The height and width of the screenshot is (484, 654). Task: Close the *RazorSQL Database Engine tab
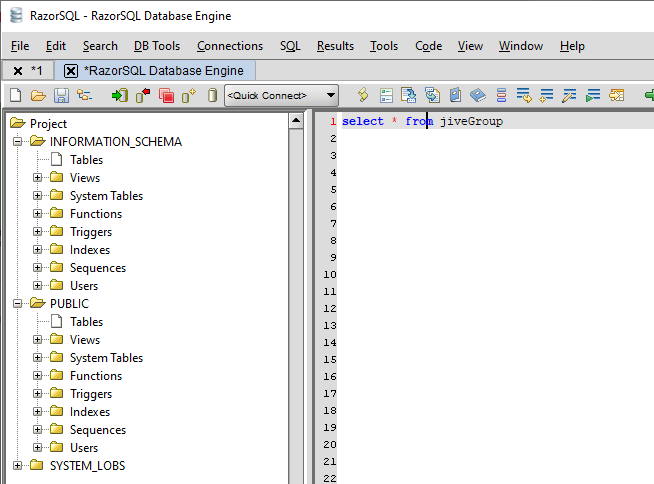pyautogui.click(x=71, y=71)
